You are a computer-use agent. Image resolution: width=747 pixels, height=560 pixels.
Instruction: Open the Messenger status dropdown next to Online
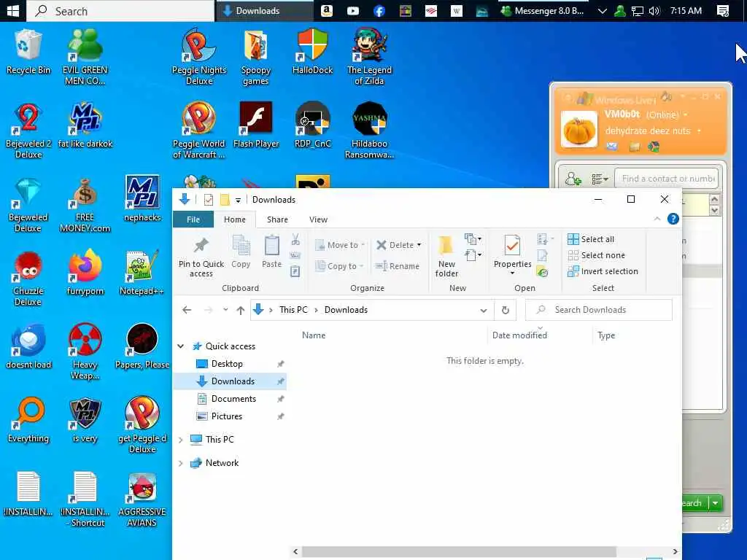(685, 114)
